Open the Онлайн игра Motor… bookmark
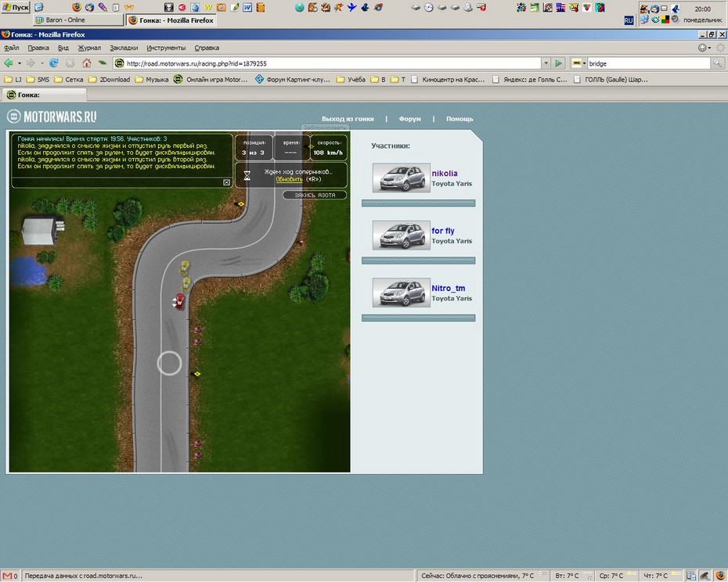728x582 pixels. [x=211, y=79]
